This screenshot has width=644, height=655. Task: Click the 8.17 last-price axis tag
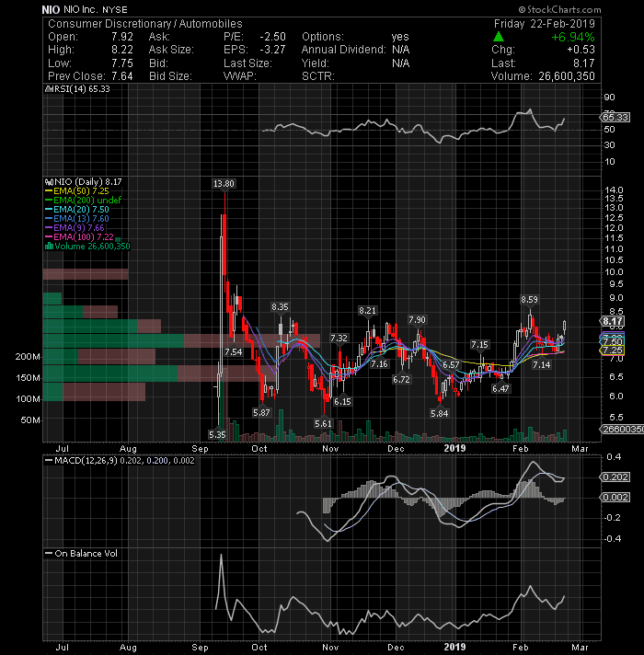coord(613,321)
